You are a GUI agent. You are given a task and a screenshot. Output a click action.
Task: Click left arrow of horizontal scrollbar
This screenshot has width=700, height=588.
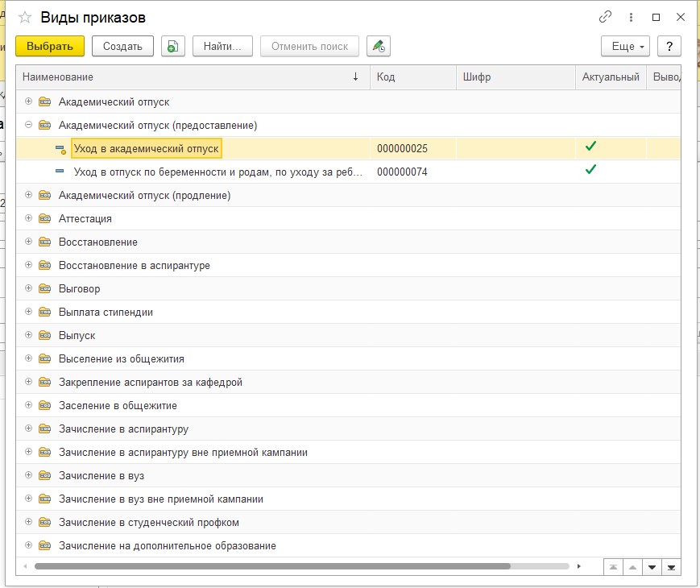tap(25, 566)
